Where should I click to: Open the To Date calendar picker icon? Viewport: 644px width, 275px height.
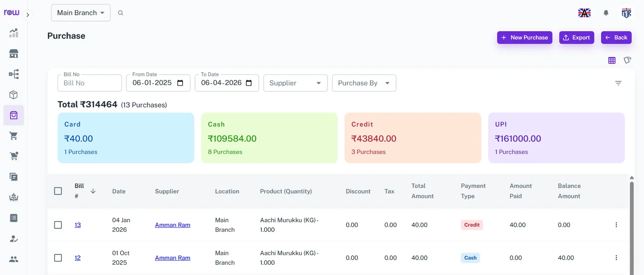coord(249,83)
